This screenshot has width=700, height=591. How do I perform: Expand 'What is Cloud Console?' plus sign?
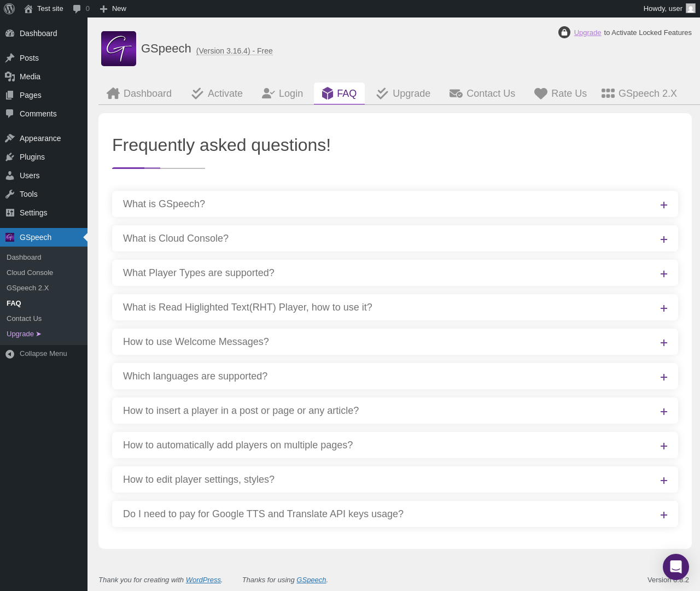(664, 239)
